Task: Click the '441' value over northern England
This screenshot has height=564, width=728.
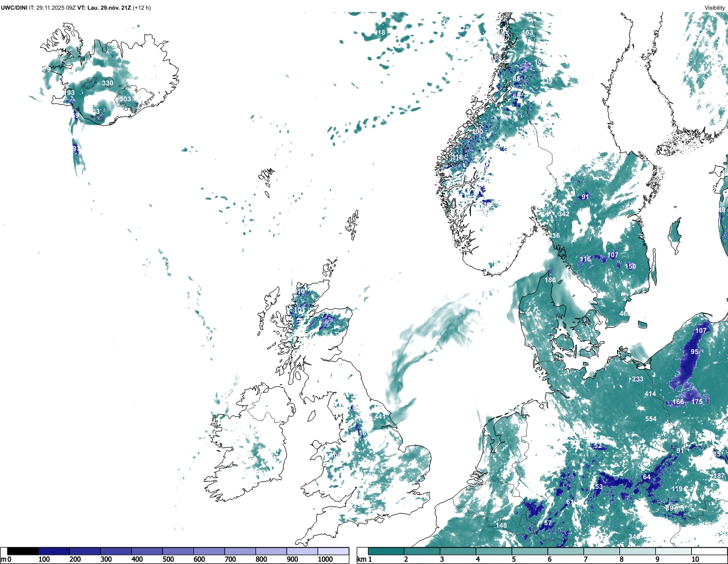Action: [379, 417]
